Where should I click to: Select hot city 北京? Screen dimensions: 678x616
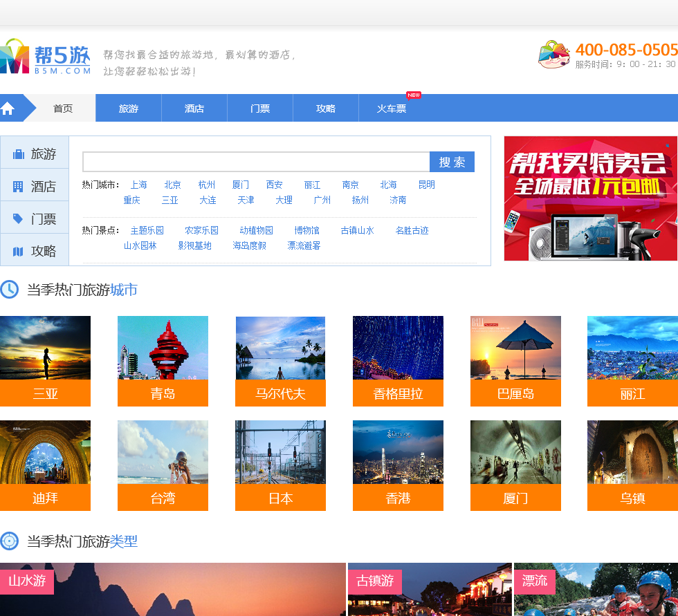point(172,185)
